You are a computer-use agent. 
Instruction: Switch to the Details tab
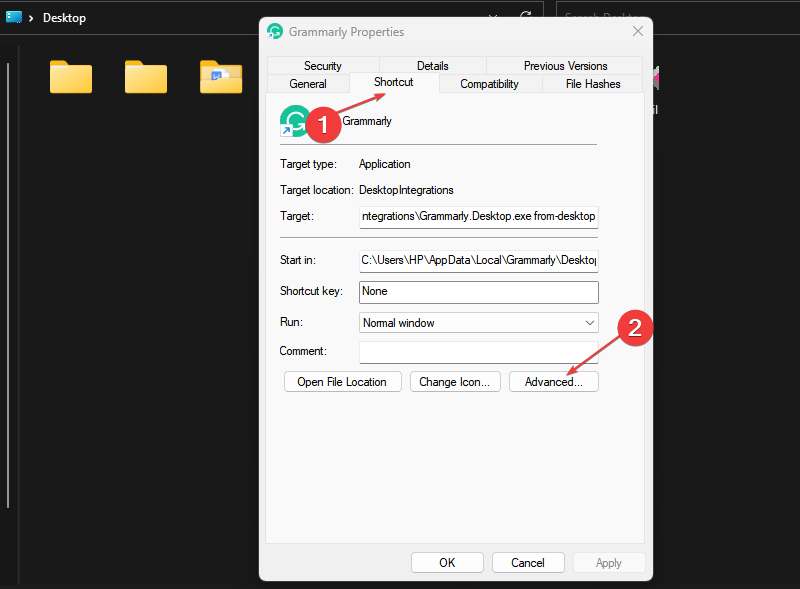pos(433,66)
